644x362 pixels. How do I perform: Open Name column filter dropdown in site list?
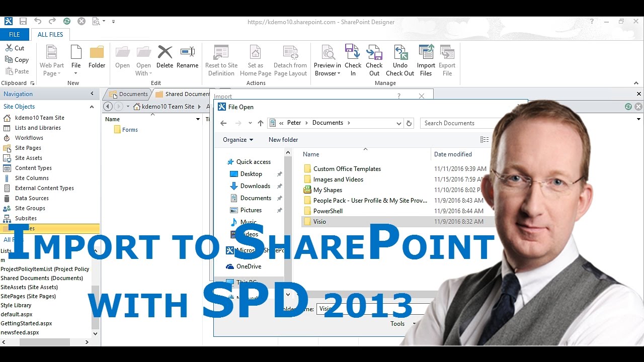pyautogui.click(x=198, y=119)
